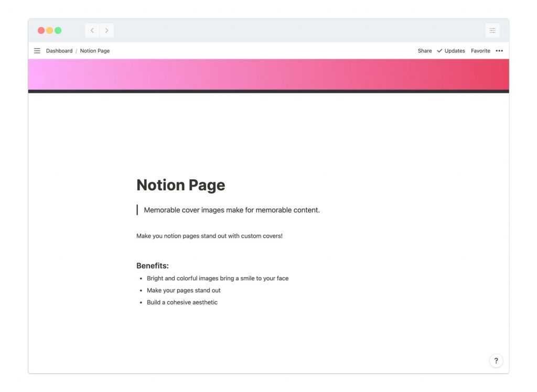Click the yellow minimize window button

[x=50, y=30]
